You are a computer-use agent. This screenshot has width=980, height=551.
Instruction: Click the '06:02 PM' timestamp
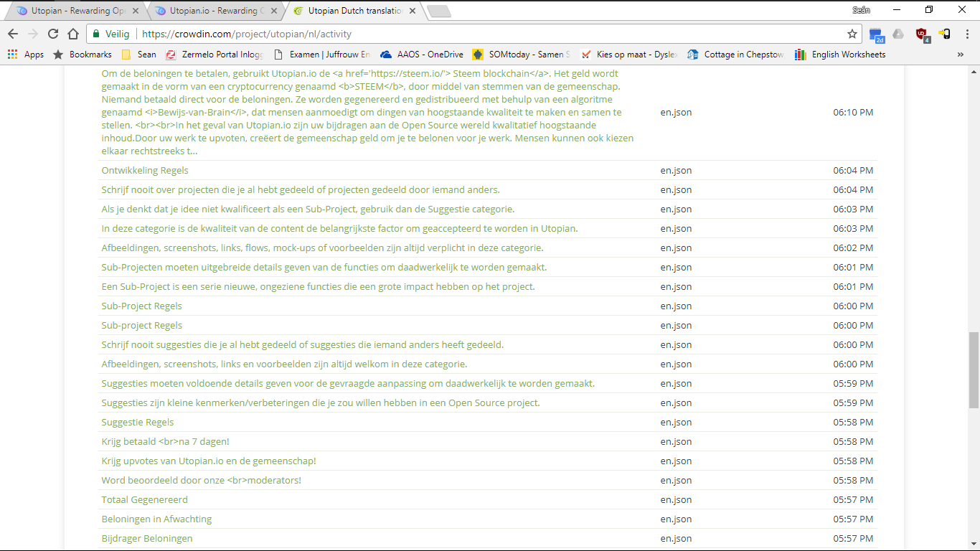853,248
